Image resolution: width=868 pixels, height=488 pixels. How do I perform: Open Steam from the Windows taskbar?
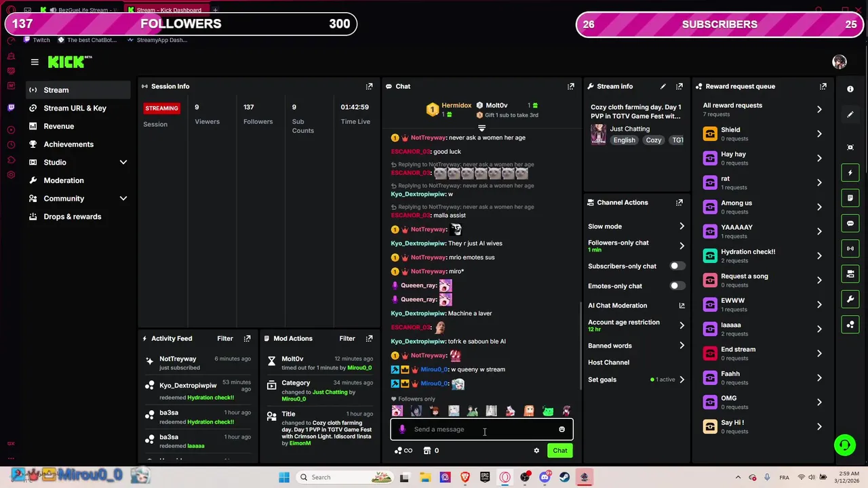point(564,477)
